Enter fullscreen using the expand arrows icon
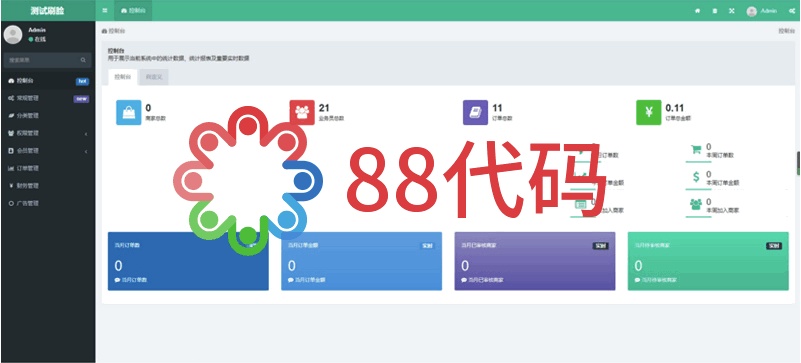The height and width of the screenshot is (363, 801). pos(732,11)
